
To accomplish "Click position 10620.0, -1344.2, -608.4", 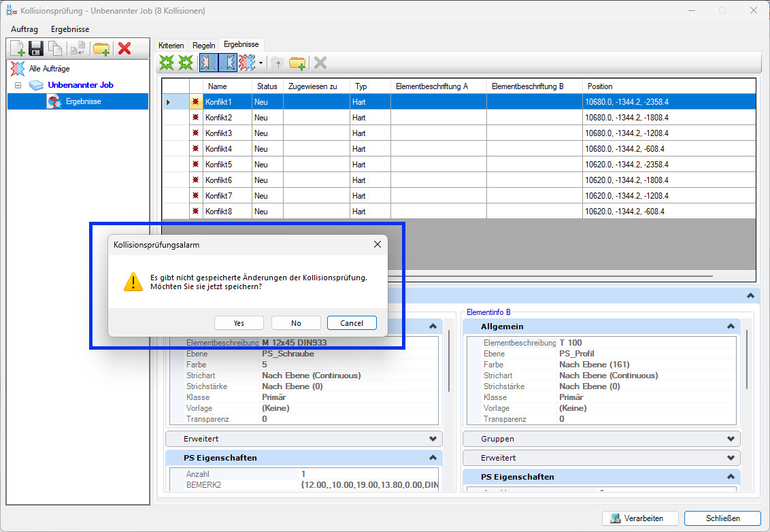I will tap(624, 211).
